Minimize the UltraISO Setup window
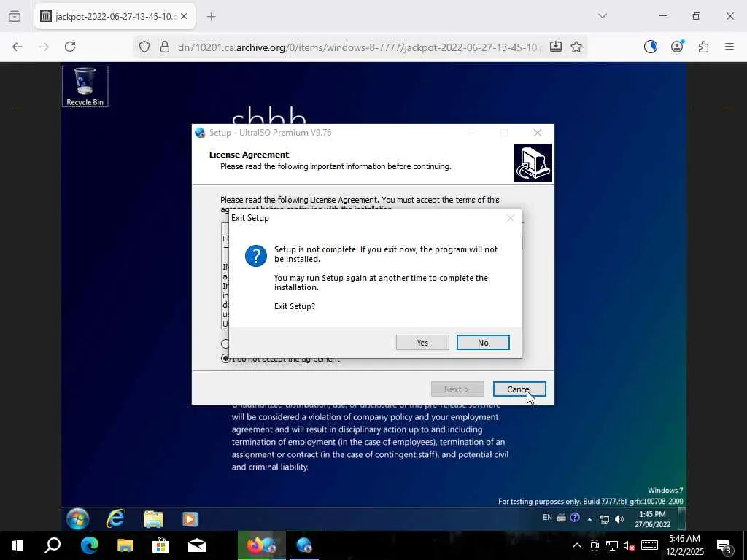 tap(471, 133)
